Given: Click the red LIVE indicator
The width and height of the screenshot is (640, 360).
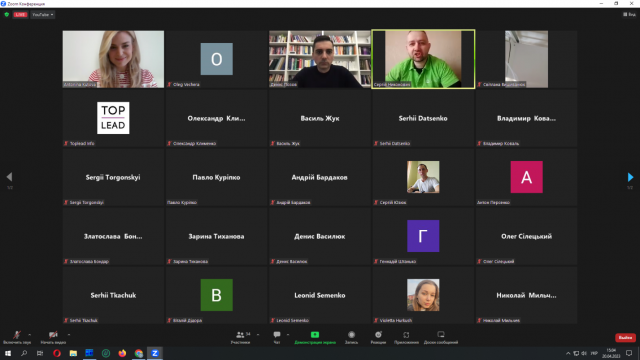Looking at the screenshot, I should [x=20, y=15].
